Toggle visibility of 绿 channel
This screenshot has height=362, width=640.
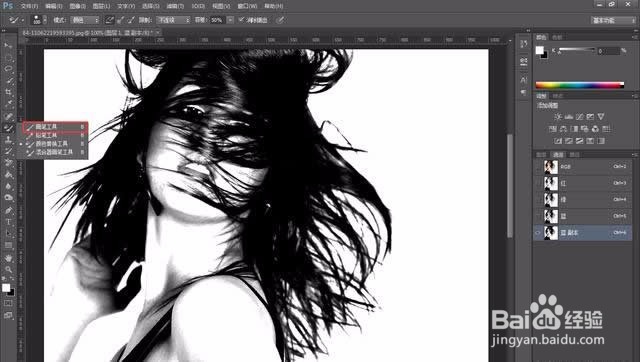538,200
